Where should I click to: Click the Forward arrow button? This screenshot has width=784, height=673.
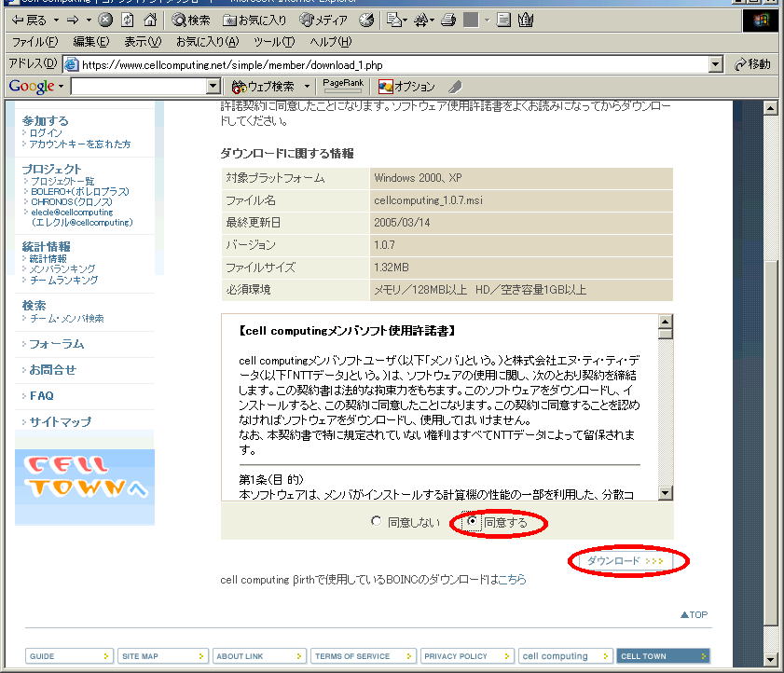[x=73, y=20]
